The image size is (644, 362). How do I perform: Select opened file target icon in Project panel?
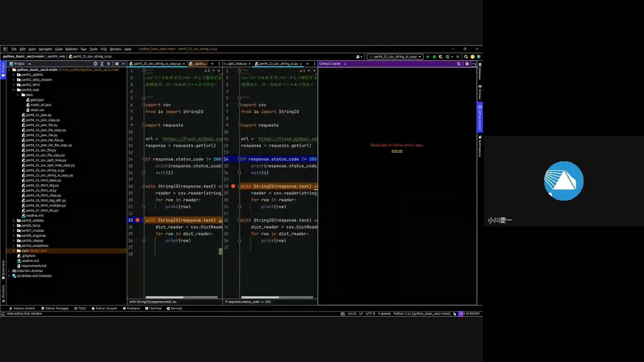pos(96,64)
